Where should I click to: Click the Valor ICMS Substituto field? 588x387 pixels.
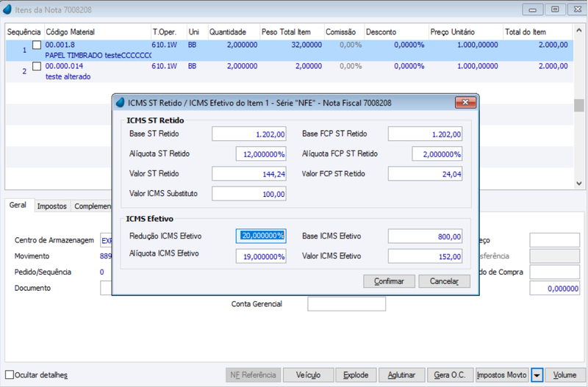[x=249, y=194]
